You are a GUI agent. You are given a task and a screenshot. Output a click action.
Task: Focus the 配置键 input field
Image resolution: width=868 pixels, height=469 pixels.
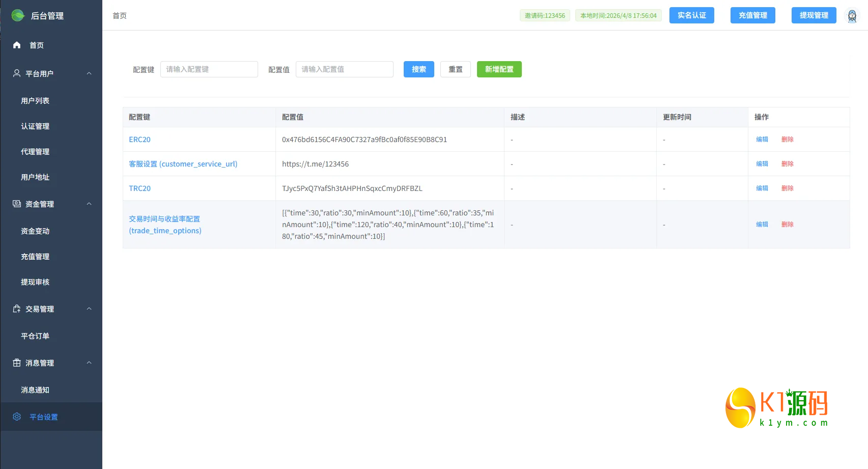point(209,69)
